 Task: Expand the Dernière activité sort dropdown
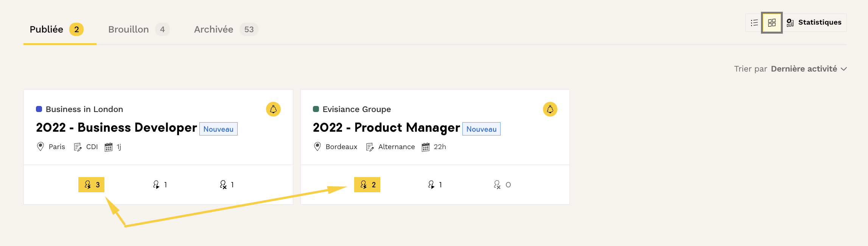[x=804, y=69]
